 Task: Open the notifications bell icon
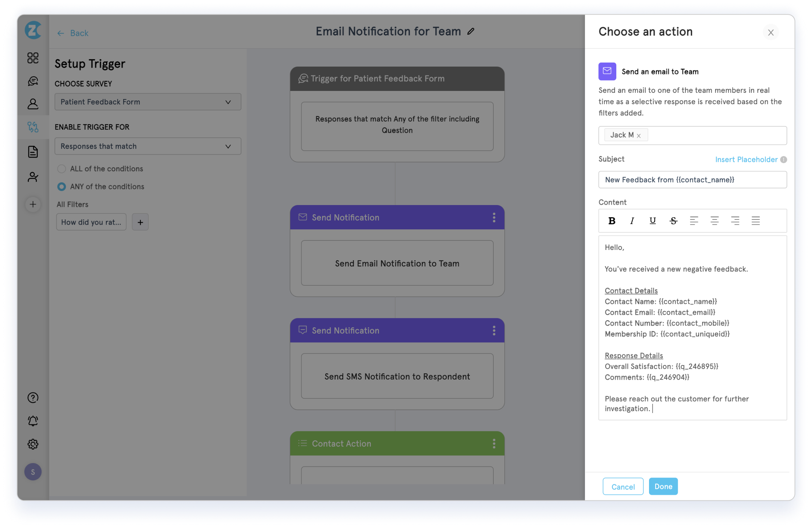pos(33,421)
